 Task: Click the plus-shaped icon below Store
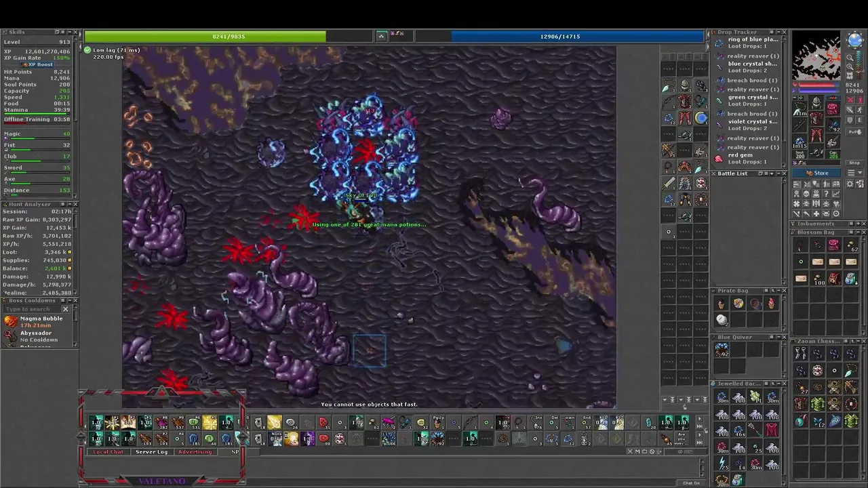816,213
